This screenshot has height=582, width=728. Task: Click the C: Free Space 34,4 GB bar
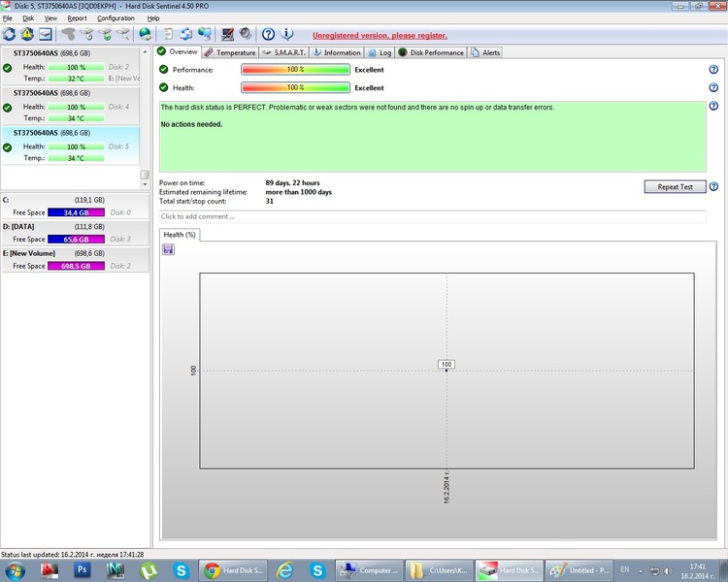click(76, 212)
